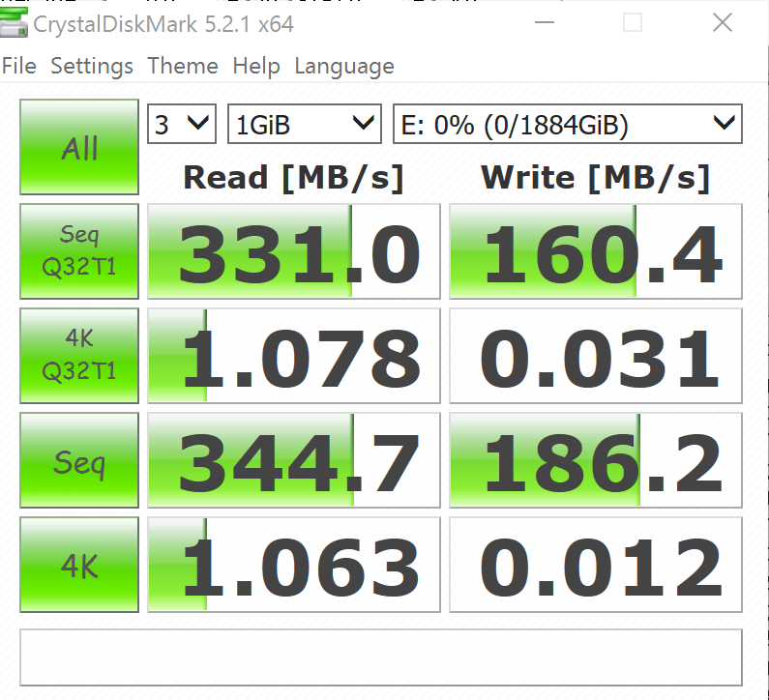Expand the drive dropdown showing E: 0%
This screenshot has height=700, width=769.
pyautogui.click(x=568, y=124)
